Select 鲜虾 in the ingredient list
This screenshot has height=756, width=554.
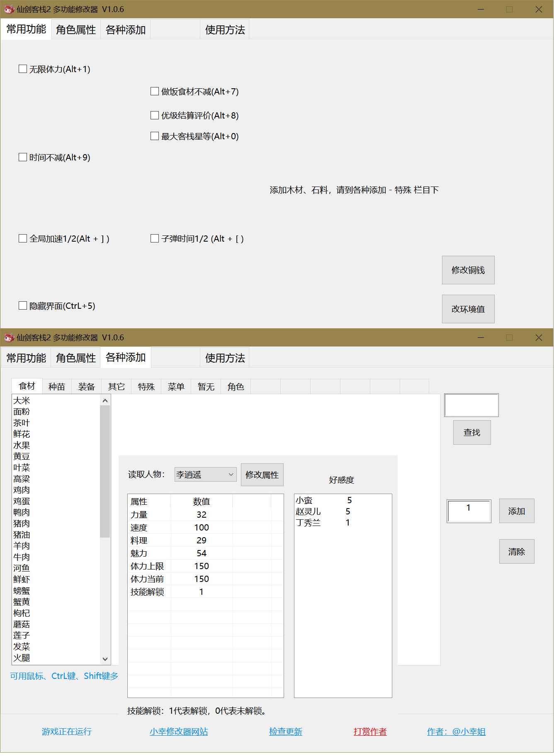(x=22, y=579)
